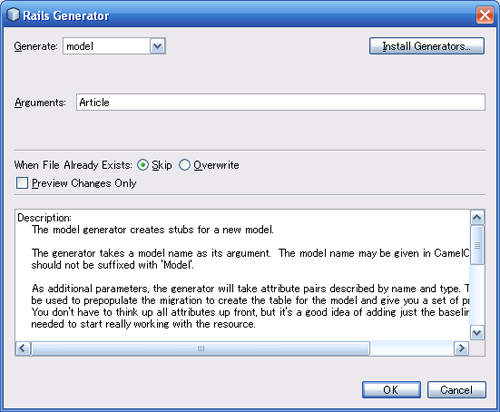Close the Rails Generator dialog with the X

485,15
